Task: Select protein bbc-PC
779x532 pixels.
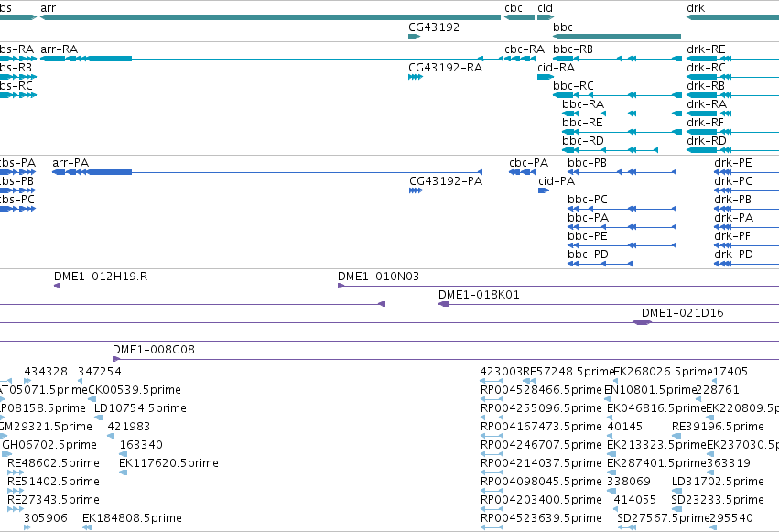Action: 622,209
